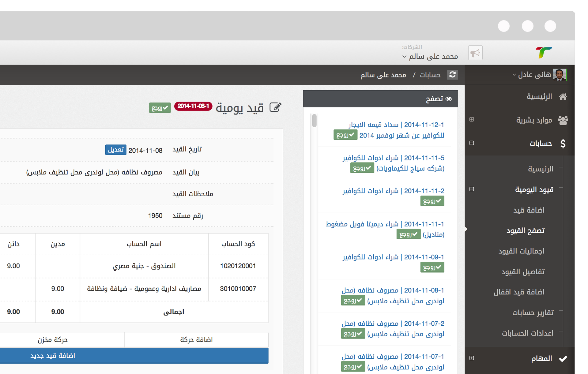
Task: Click the dollar sign accounts icon
Action: click(x=563, y=143)
